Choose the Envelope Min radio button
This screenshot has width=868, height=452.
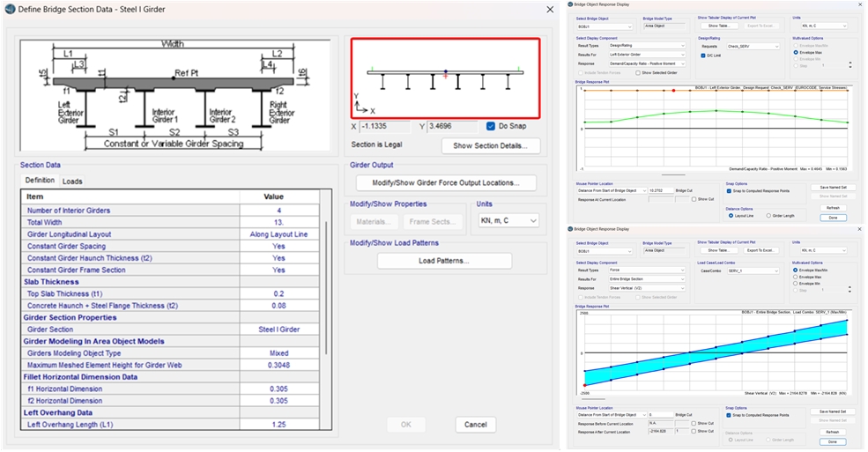(x=796, y=284)
